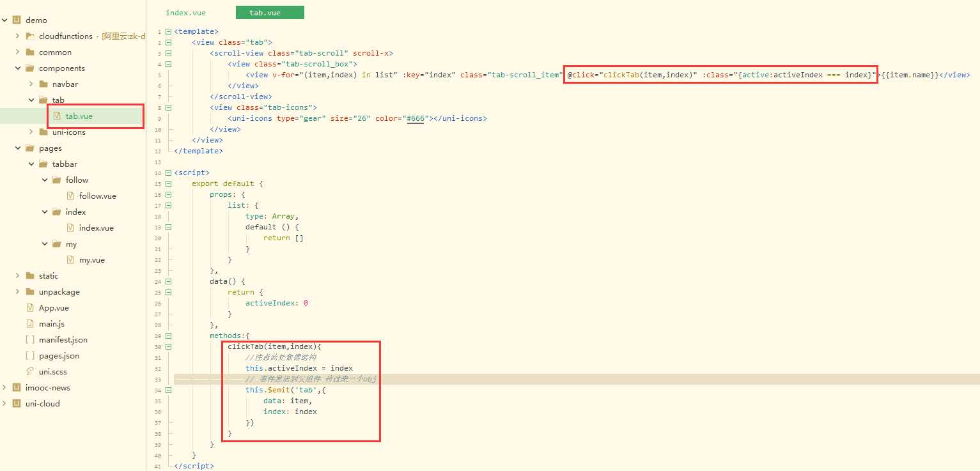Expand the cloudfunctions folder

17,36
